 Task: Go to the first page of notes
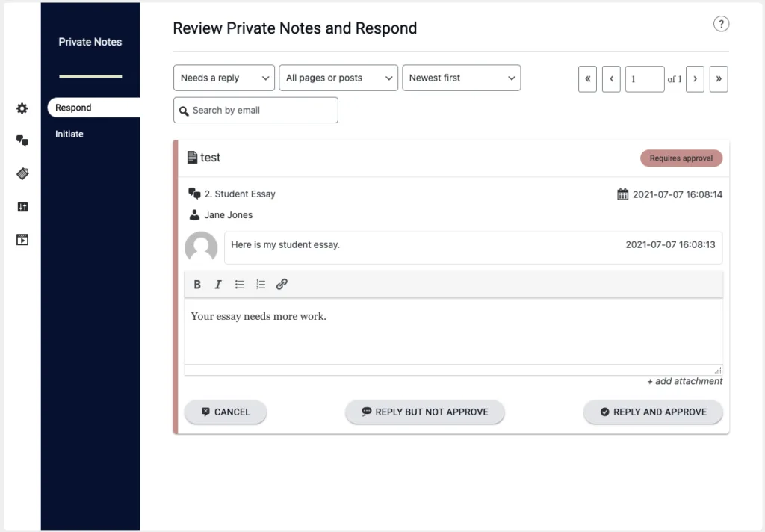[x=587, y=79]
